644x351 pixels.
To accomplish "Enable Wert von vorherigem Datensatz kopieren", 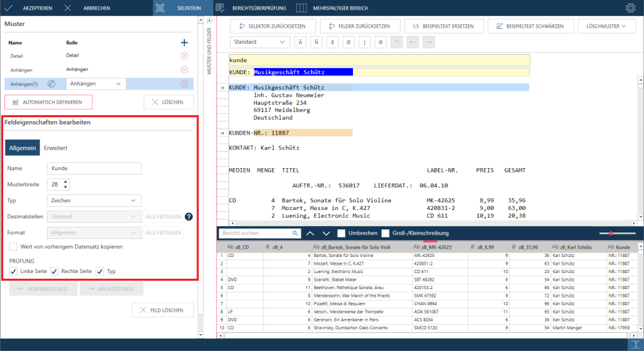I will tap(14, 247).
